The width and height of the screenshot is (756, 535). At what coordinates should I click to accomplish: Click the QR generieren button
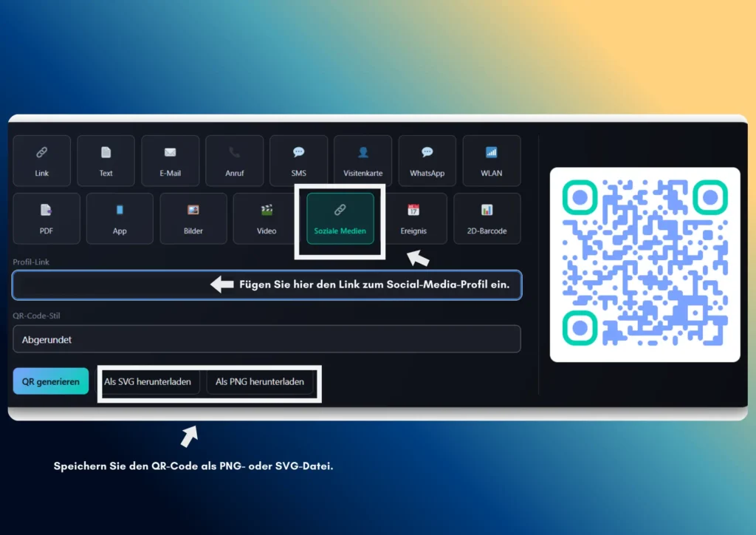point(50,381)
